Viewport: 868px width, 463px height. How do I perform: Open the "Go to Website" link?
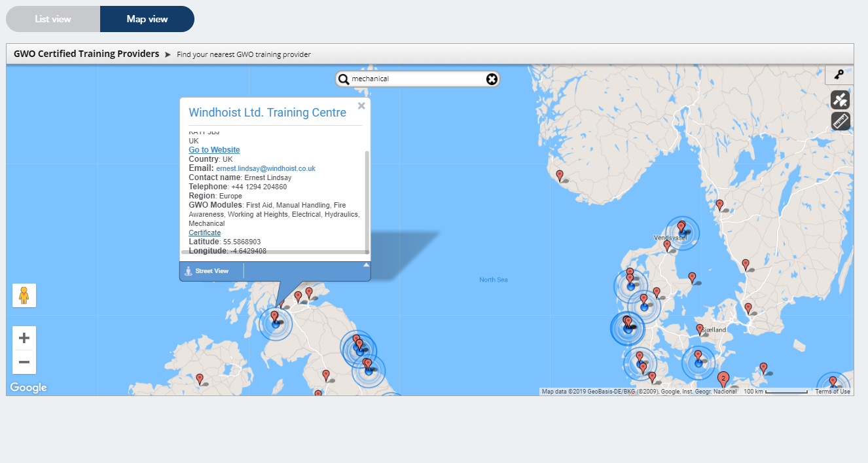(214, 150)
